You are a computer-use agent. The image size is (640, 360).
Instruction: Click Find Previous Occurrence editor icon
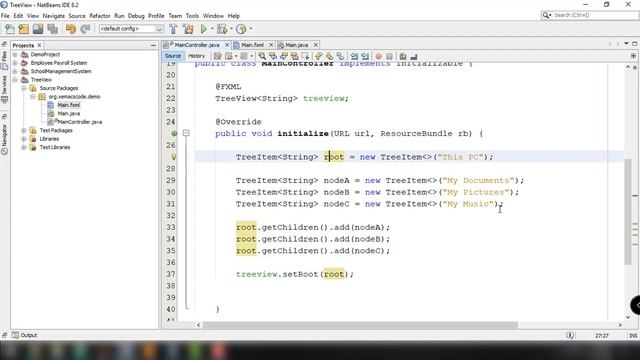273,56
